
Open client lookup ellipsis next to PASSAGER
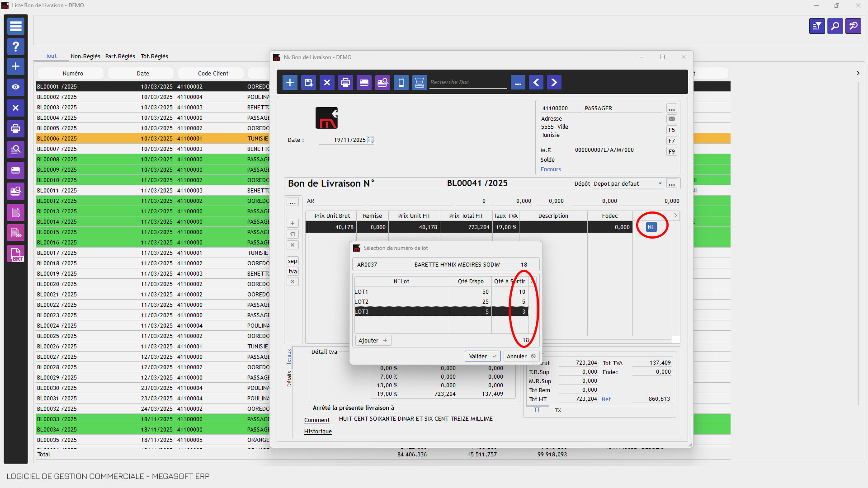(x=672, y=108)
